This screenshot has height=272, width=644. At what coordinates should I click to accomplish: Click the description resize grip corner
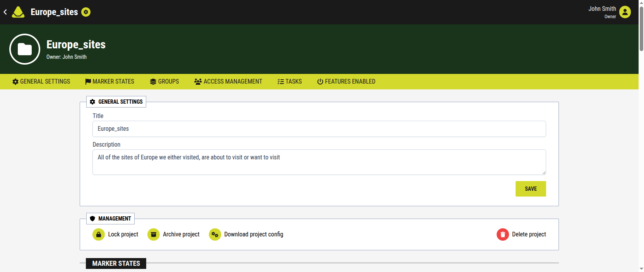[x=544, y=173]
